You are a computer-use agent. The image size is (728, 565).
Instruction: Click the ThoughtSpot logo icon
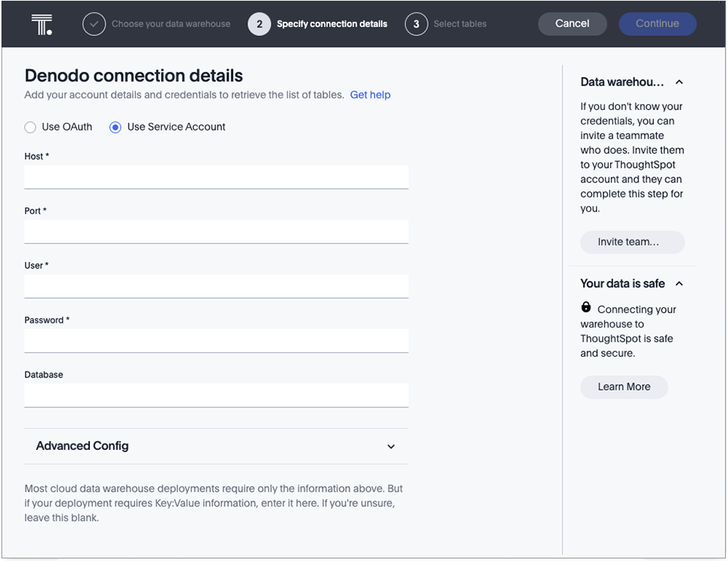click(x=42, y=24)
